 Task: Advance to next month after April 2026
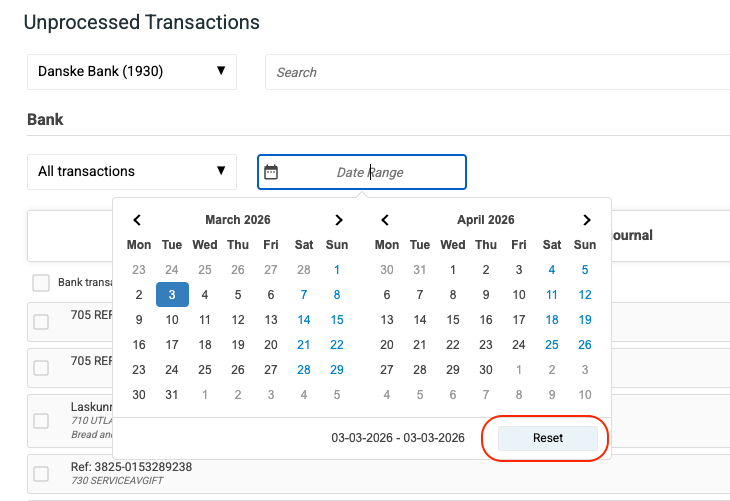[x=586, y=220]
